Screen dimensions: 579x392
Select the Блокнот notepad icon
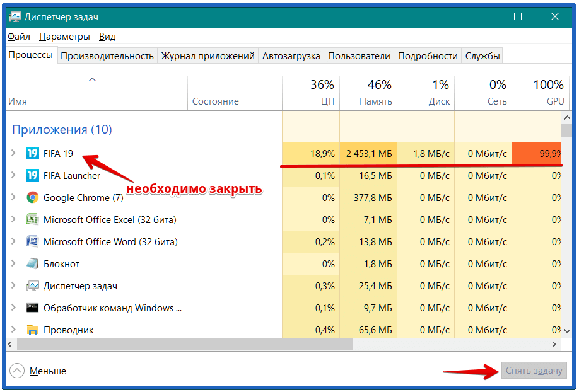33,263
